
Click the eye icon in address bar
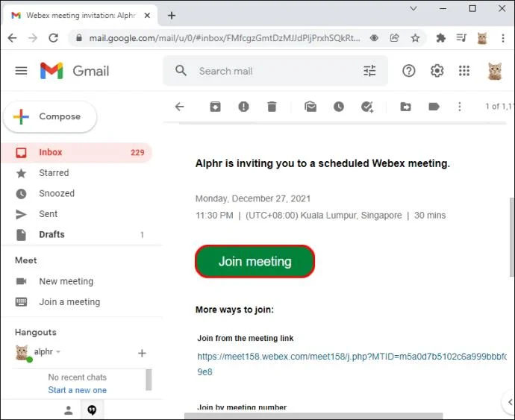coord(374,38)
